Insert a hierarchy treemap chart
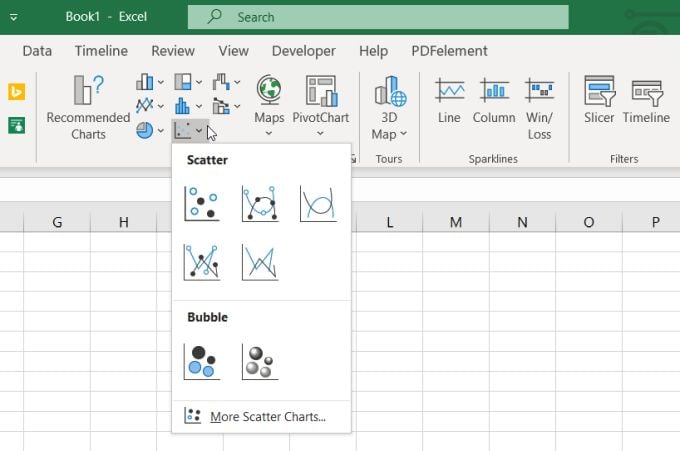 click(183, 82)
